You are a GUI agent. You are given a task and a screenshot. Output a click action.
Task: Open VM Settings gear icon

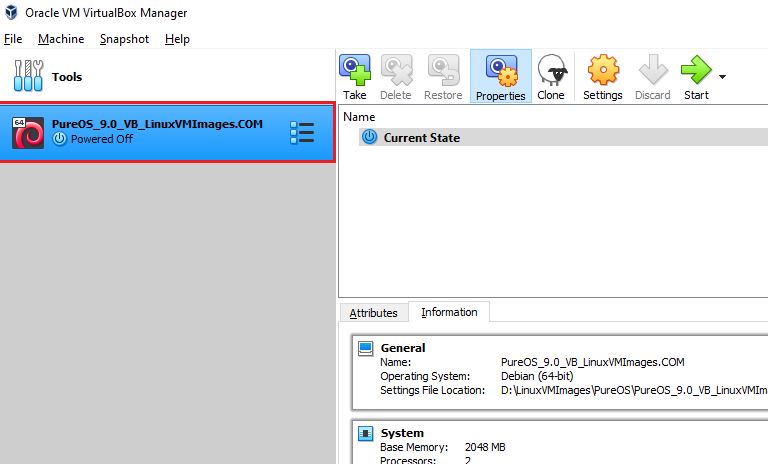[x=603, y=70]
